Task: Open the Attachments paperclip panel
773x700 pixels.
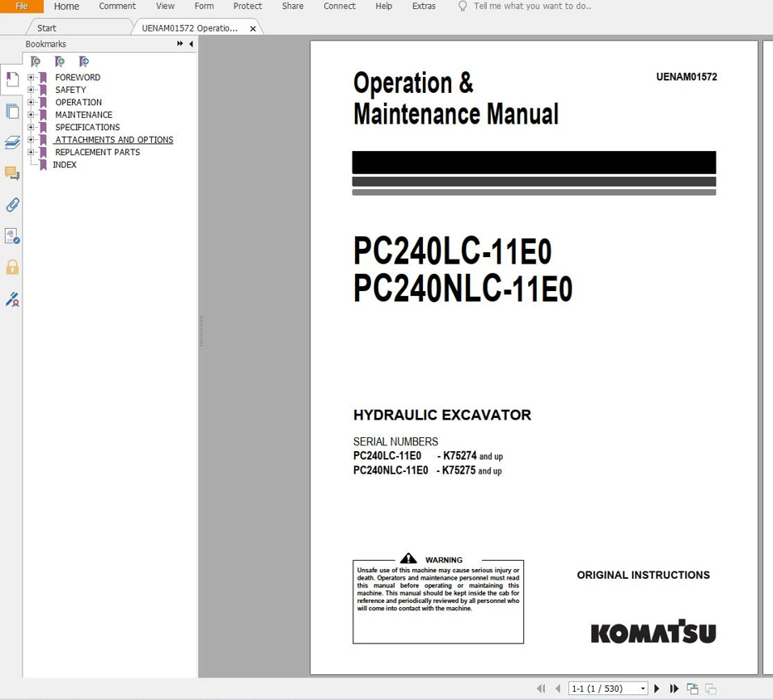Action: pos(12,205)
